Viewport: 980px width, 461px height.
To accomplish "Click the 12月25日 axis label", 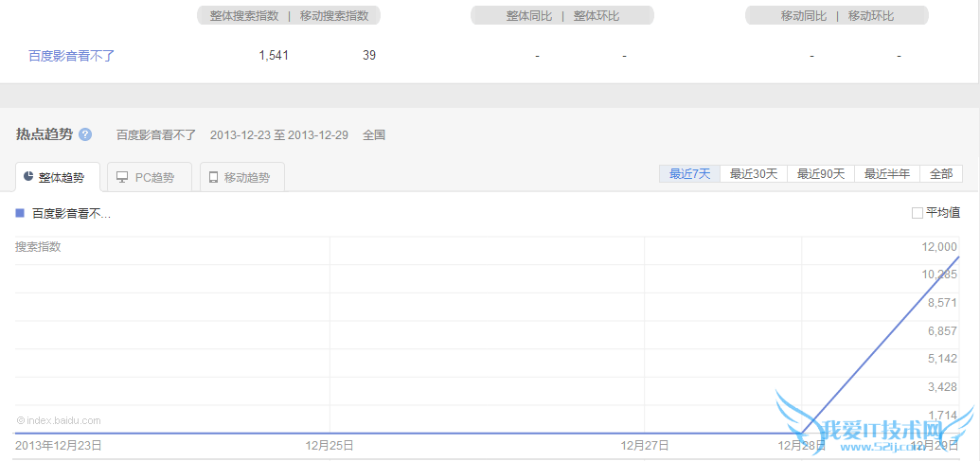I will coord(330,446).
